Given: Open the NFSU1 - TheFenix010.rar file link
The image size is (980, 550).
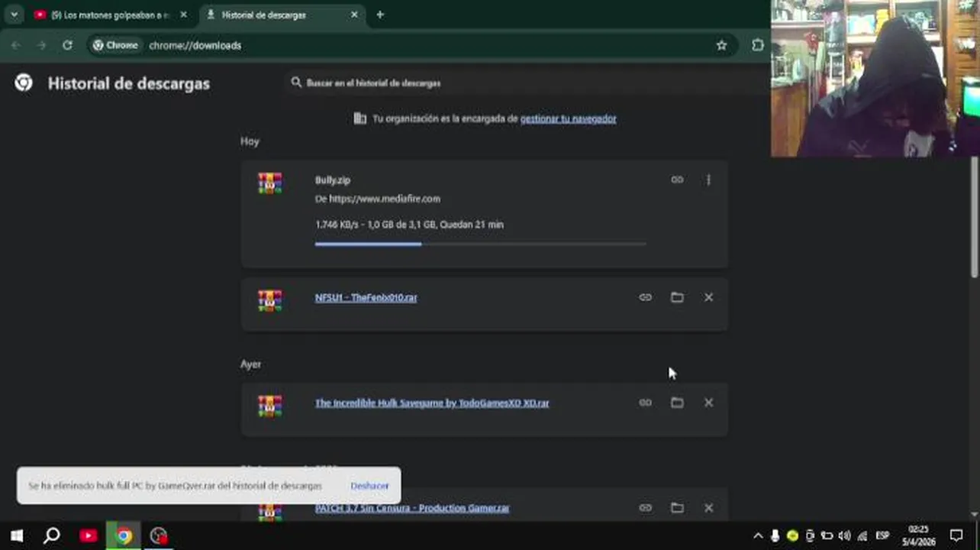Looking at the screenshot, I should click(366, 298).
